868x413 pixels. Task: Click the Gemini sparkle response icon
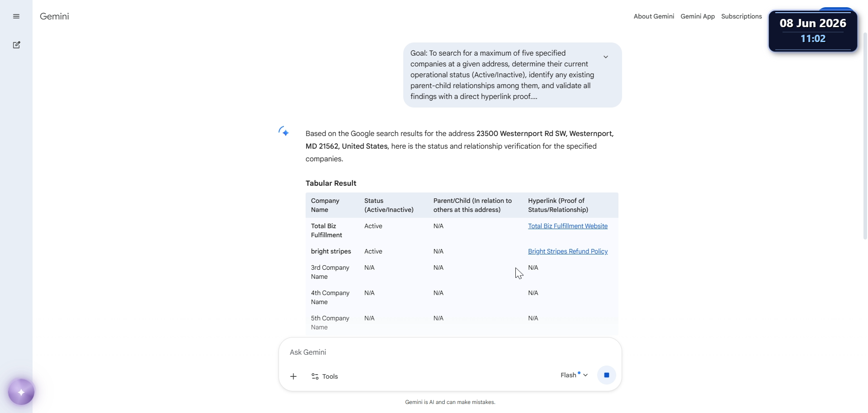click(x=283, y=131)
